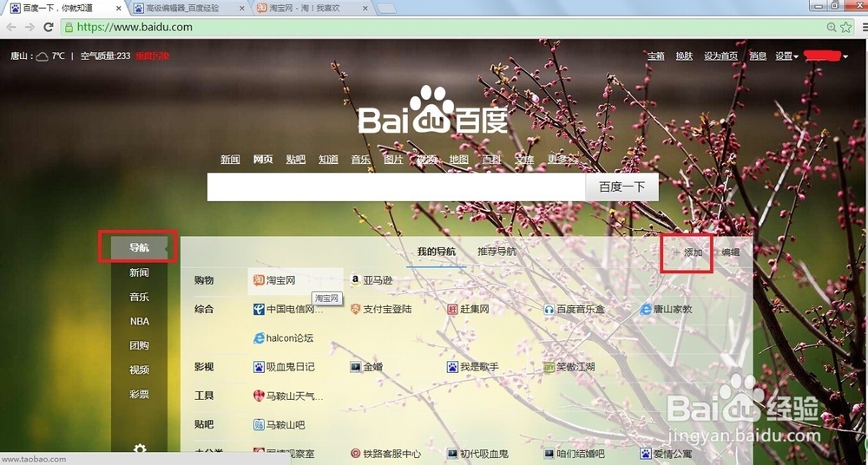This screenshot has height=465, width=868.
Task: Click the 铁路客服中心 site icon
Action: [355, 454]
